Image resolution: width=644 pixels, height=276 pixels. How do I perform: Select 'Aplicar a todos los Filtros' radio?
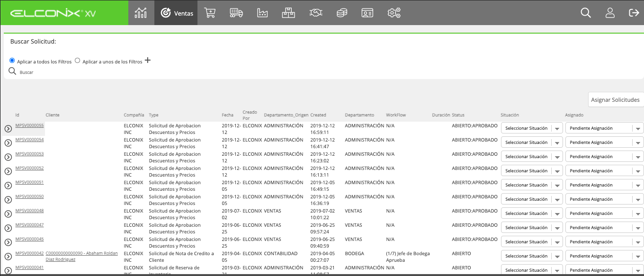click(12, 61)
